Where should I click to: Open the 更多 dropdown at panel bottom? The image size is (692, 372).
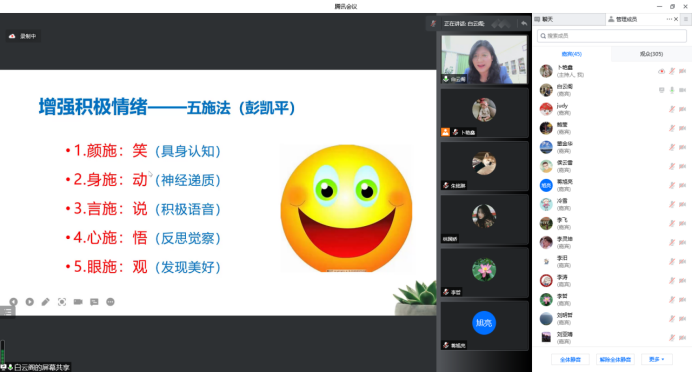pyautogui.click(x=657, y=359)
